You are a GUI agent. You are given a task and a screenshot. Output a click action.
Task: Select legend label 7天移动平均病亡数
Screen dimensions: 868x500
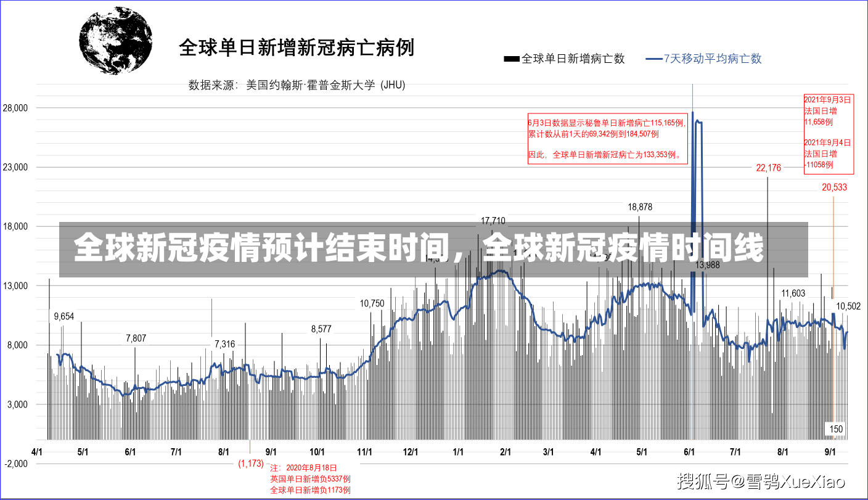[x=713, y=59]
